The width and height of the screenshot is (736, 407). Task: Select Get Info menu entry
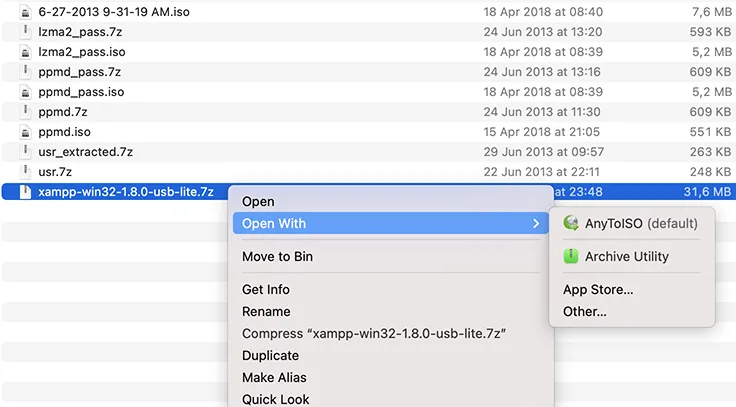(266, 290)
